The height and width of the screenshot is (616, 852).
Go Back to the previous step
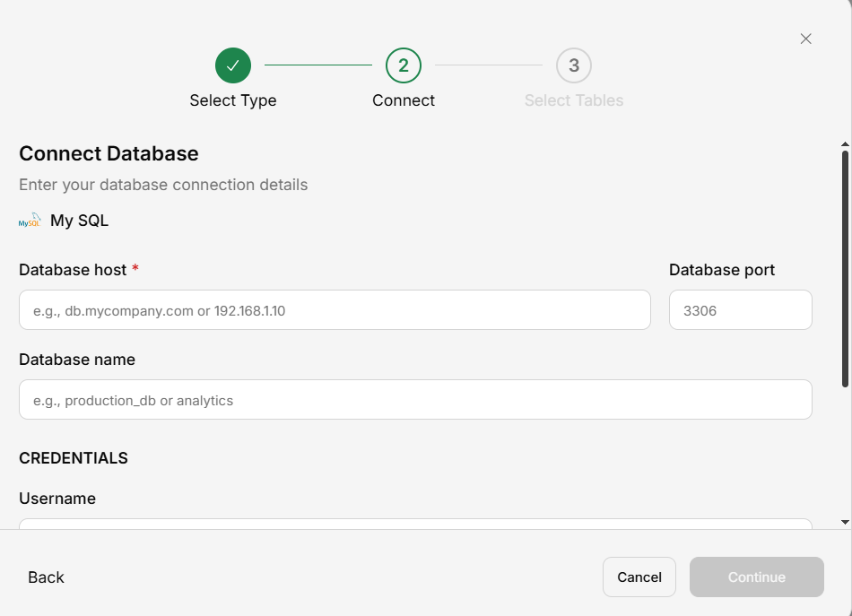[x=46, y=577]
